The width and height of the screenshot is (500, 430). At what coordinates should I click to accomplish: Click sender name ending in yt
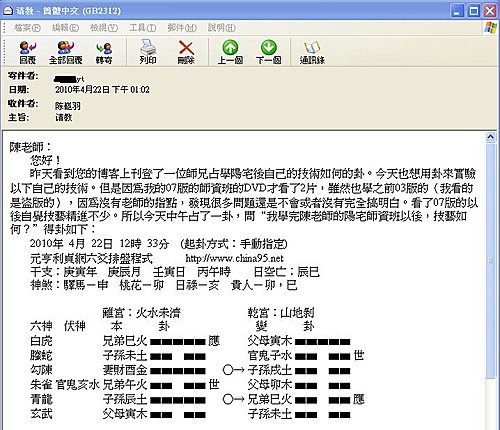69,79
